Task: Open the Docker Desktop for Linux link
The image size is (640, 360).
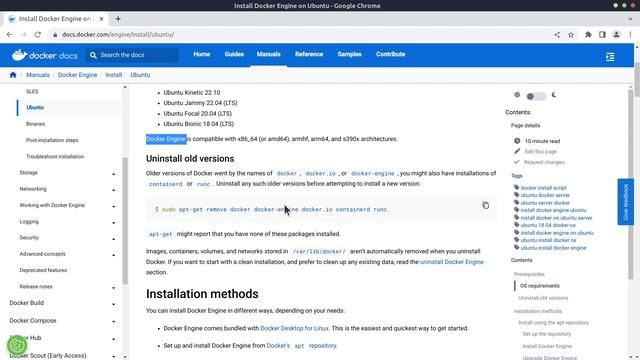Action: click(294, 328)
